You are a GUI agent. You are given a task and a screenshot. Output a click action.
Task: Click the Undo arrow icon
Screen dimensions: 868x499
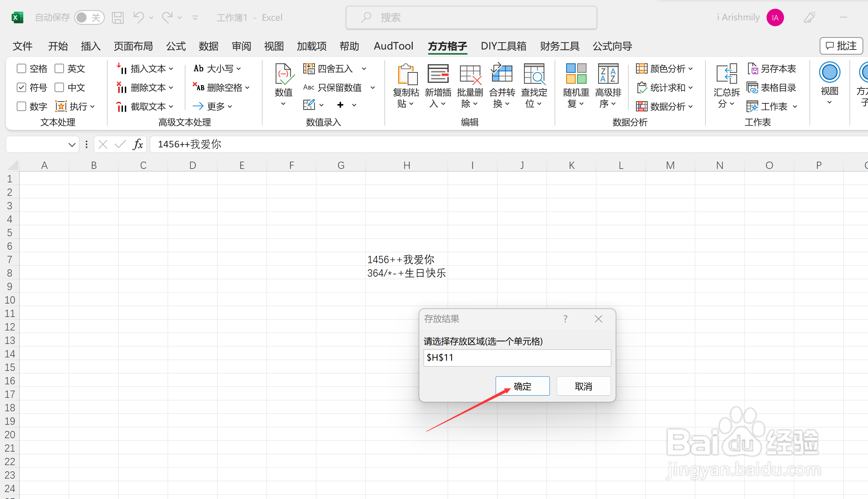tap(139, 17)
